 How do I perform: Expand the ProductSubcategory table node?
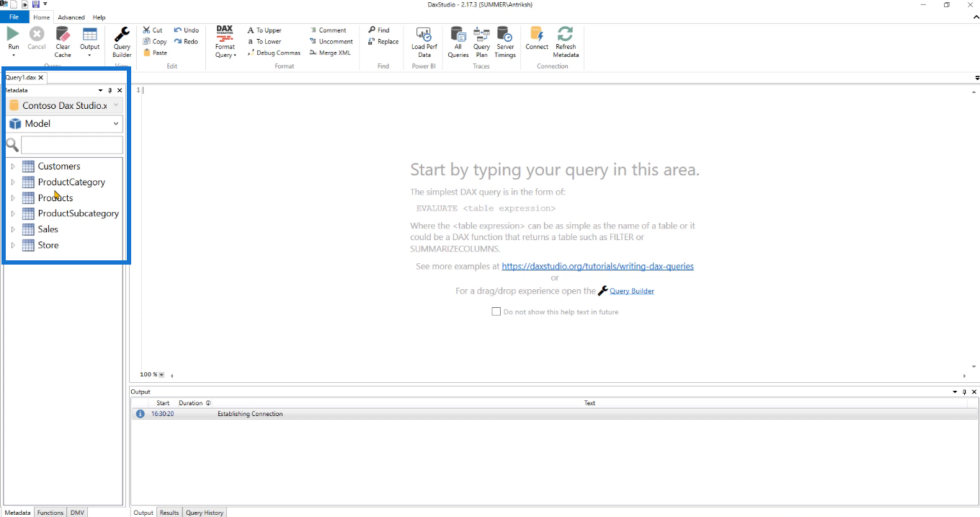13,213
